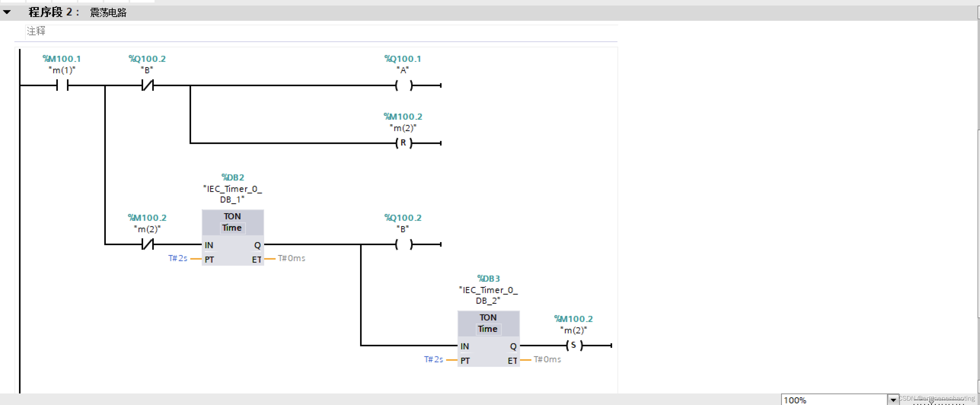This screenshot has height=405, width=980.
Task: Click the Time datatype of the DB3 timer
Action: pyautogui.click(x=488, y=329)
